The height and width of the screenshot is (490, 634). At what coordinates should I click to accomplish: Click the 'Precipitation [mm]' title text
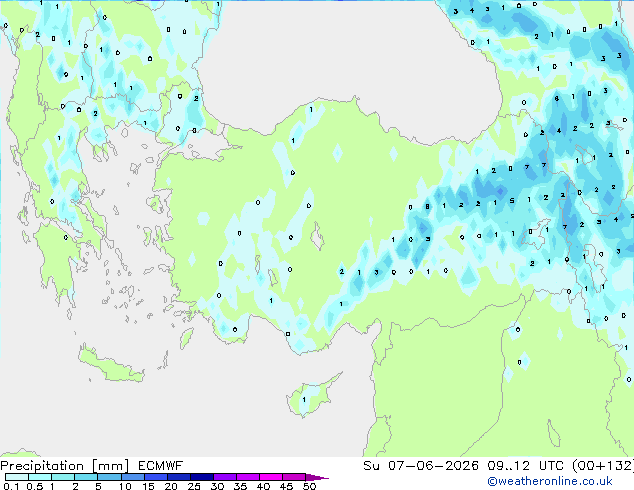tap(65, 466)
